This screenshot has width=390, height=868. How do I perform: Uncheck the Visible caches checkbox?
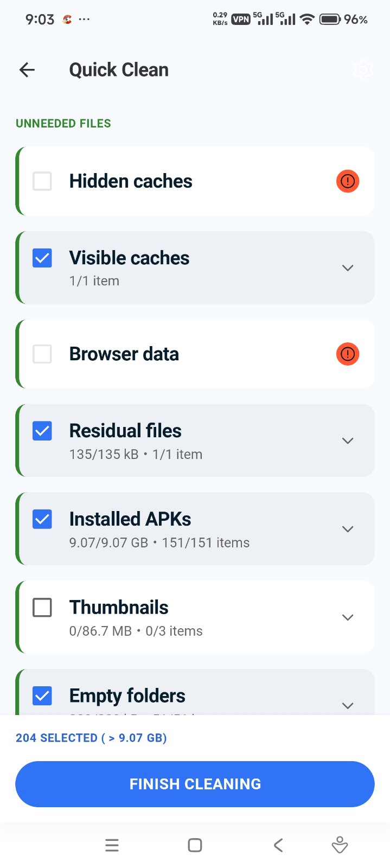[x=42, y=258]
